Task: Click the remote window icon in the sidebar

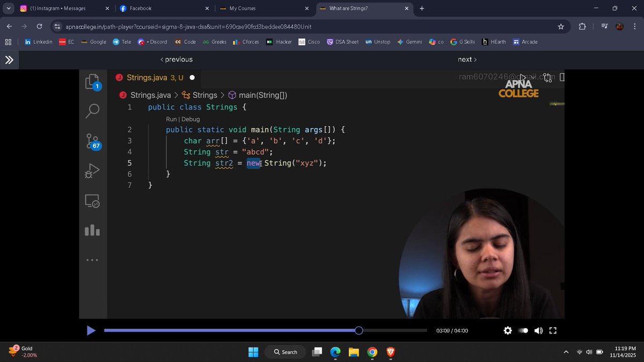Action: tap(92, 201)
